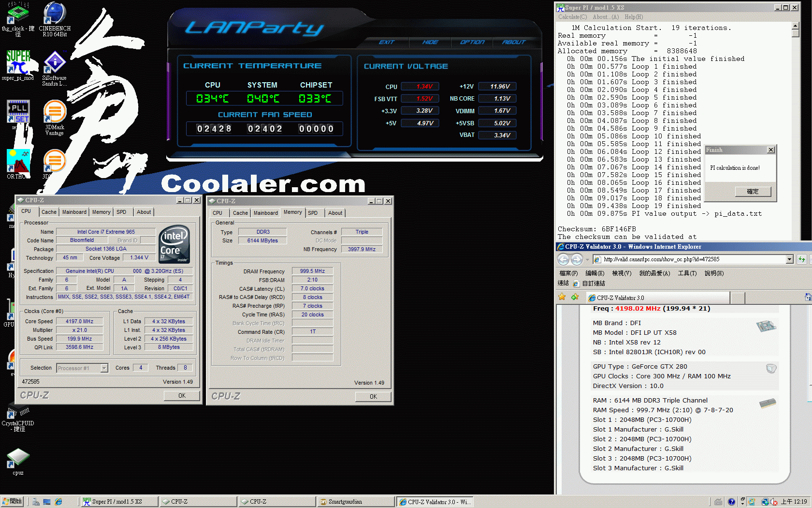Click the taskbar clock 上午 12:19

tap(794, 502)
